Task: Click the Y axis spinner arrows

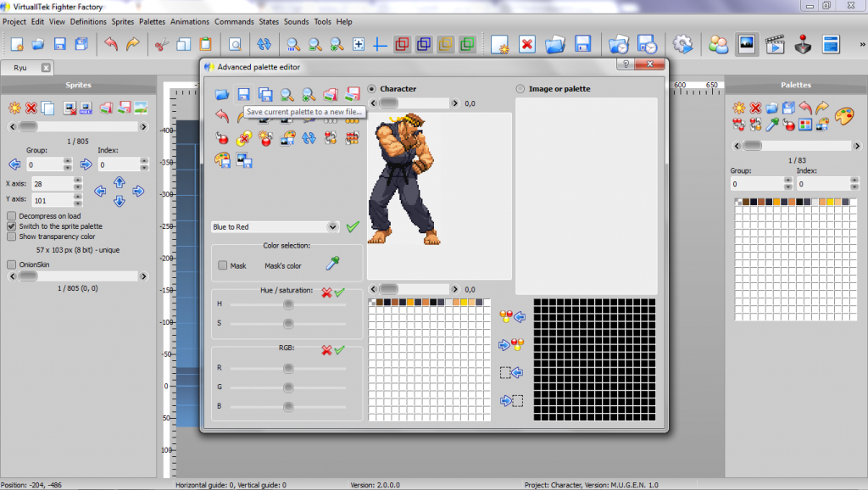Action: point(78,199)
